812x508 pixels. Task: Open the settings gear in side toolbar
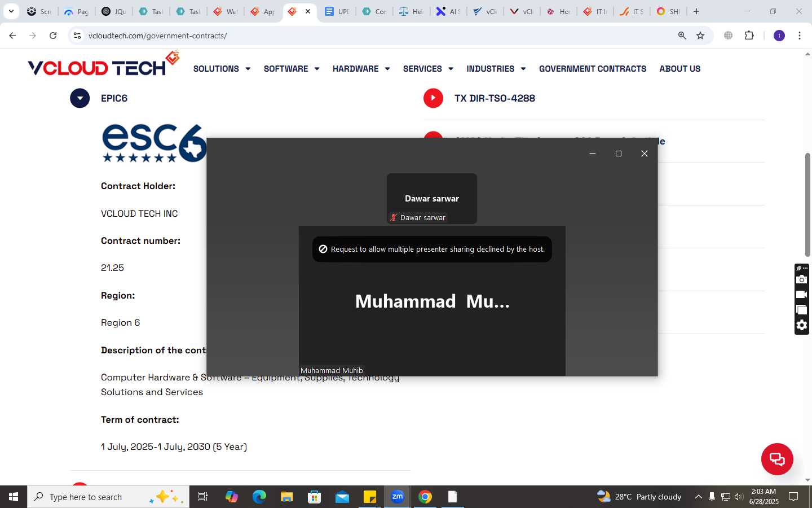(x=801, y=325)
